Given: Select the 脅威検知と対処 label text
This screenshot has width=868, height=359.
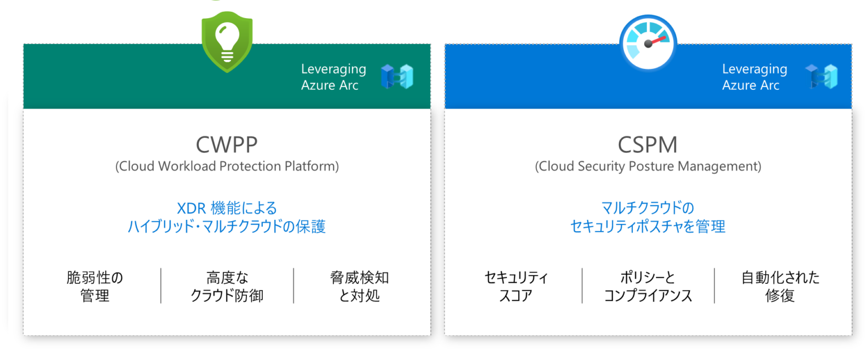Looking at the screenshot, I should (x=358, y=286).
